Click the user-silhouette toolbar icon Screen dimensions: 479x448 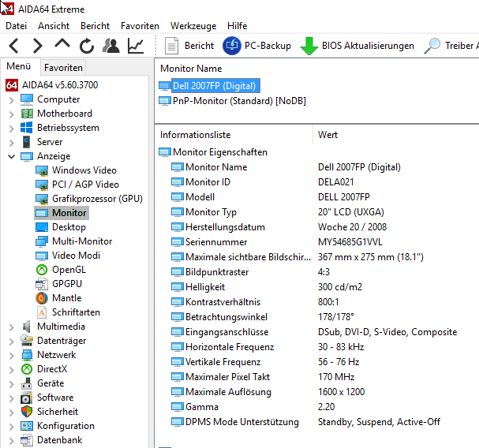(x=110, y=46)
